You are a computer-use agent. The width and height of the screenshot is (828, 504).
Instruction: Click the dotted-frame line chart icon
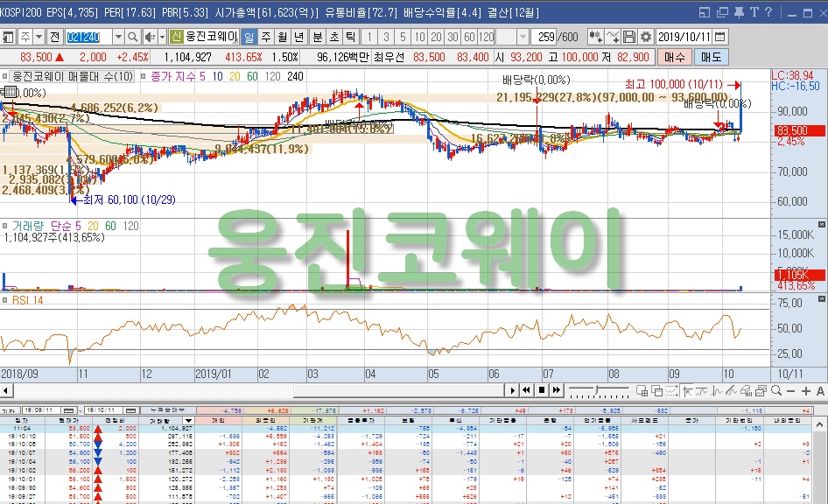pos(671,391)
